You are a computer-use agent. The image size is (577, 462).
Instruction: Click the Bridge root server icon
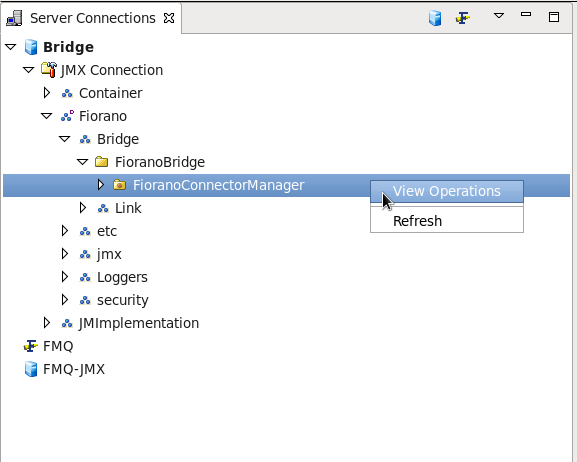(31, 47)
